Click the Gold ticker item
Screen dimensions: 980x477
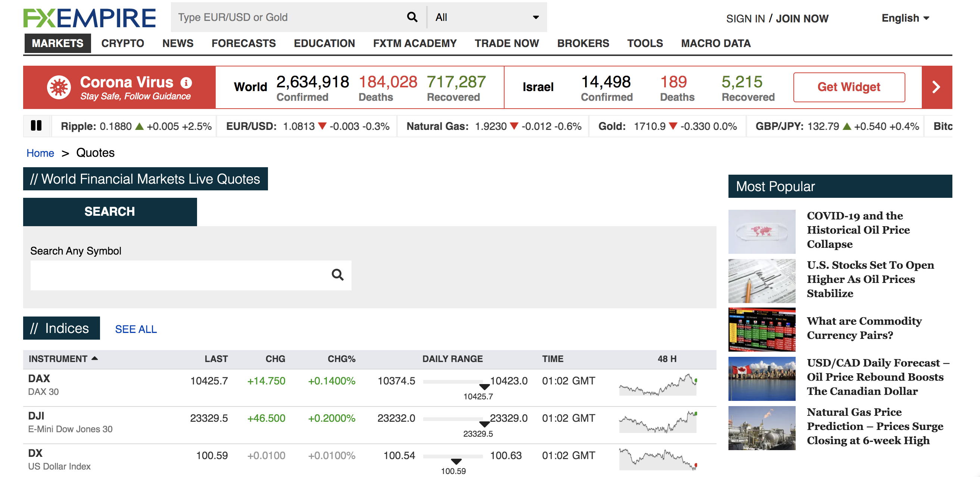tap(667, 126)
